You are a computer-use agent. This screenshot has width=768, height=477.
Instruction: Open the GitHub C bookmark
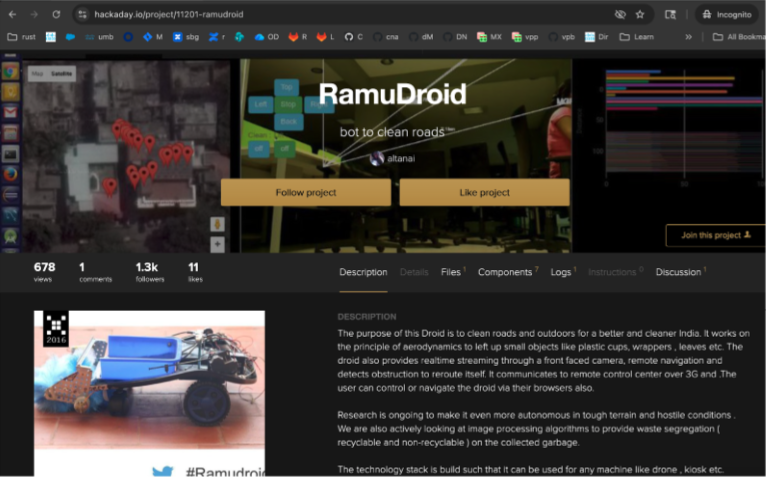(x=354, y=37)
